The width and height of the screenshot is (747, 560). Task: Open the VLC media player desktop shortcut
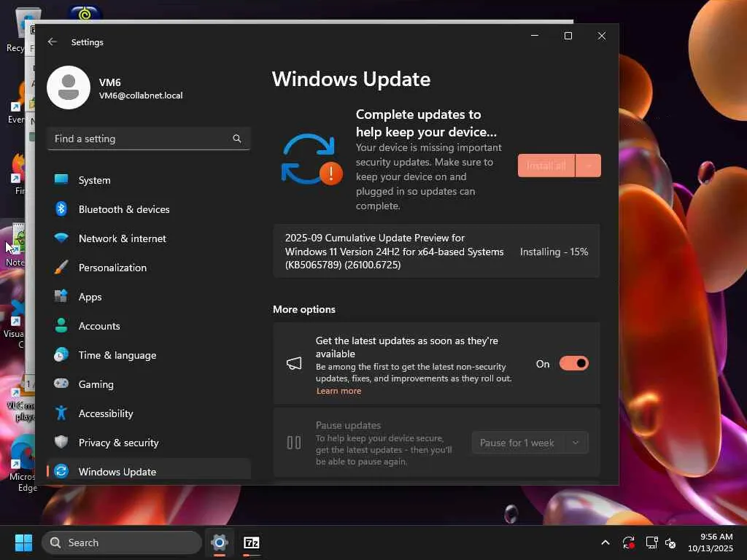coord(21,402)
